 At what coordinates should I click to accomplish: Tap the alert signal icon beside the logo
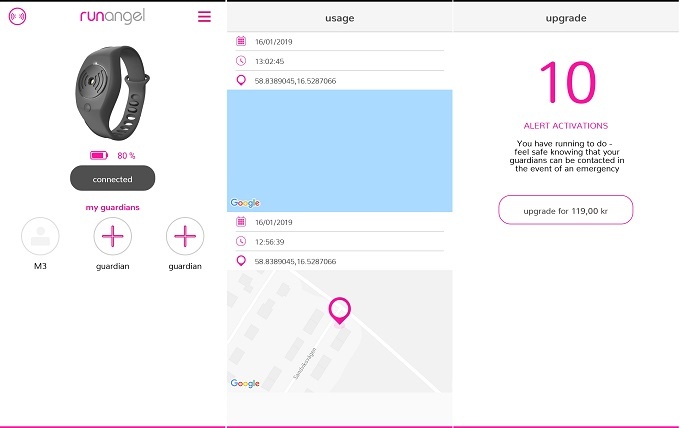coord(17,17)
